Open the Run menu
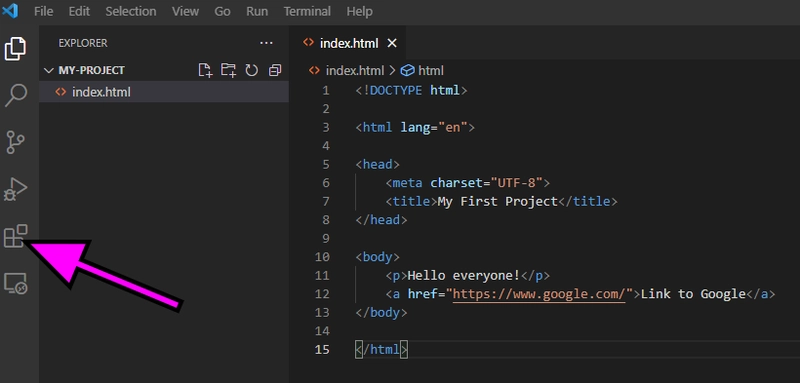The height and width of the screenshot is (383, 800). [257, 11]
